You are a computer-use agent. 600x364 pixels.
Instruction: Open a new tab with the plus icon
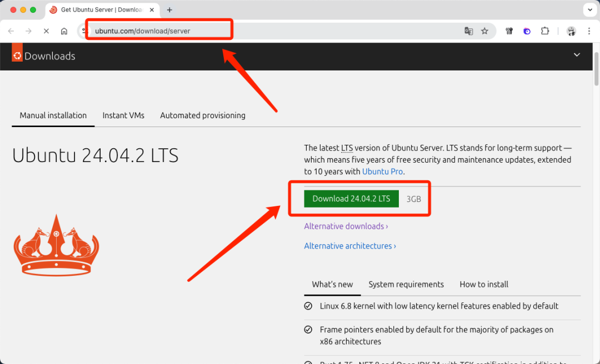pyautogui.click(x=169, y=10)
